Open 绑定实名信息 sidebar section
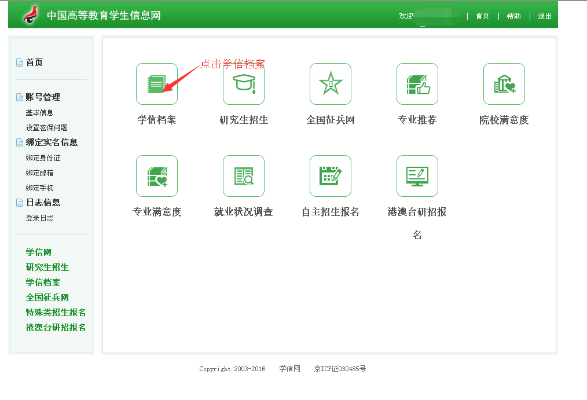This screenshot has width=587, height=400. click(52, 142)
